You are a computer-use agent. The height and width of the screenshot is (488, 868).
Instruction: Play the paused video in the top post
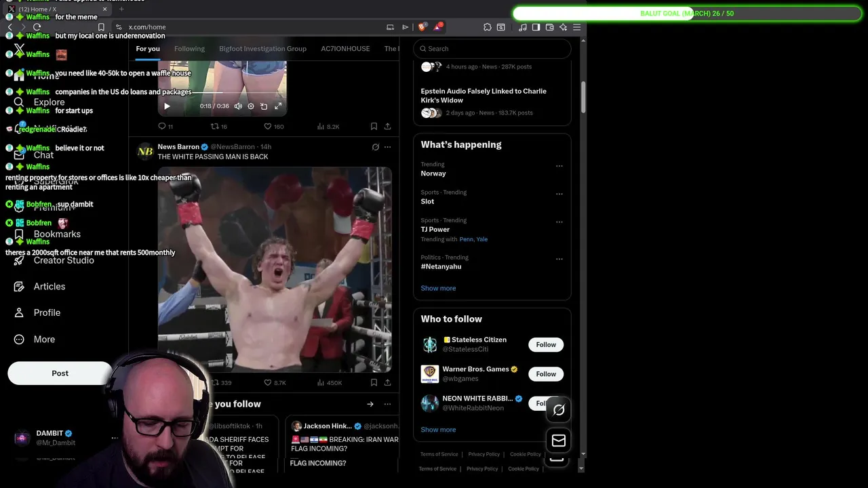(167, 106)
